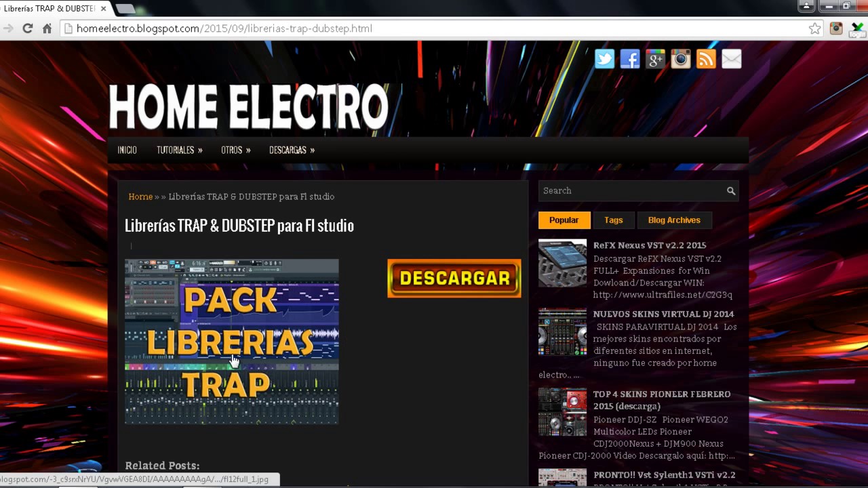The image size is (868, 488).
Task: Open PRONTO Vst Sylenth1 VSTi post
Action: (664, 475)
